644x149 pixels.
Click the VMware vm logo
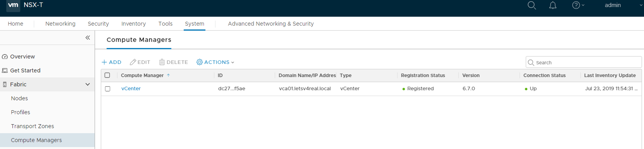(13, 5)
